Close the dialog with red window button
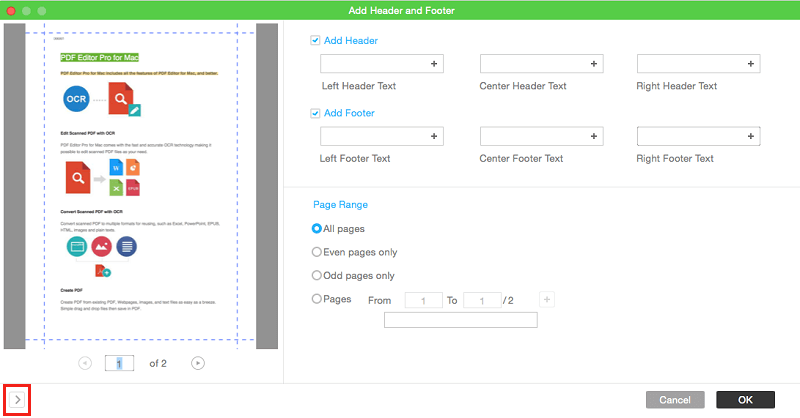The width and height of the screenshot is (800, 418). pyautogui.click(x=11, y=10)
